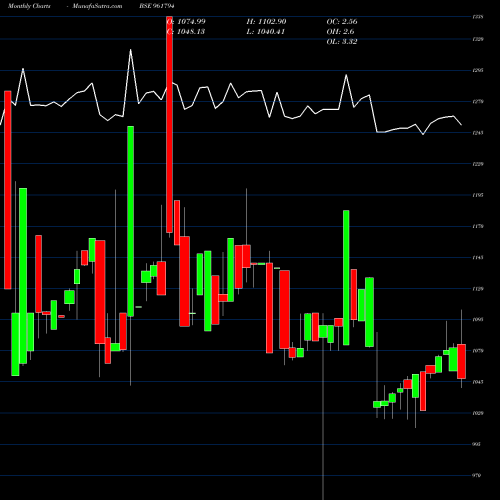500x500 pixels.
Task: Select the "BSE 961794" symbol text
Action: pyautogui.click(x=157, y=6)
